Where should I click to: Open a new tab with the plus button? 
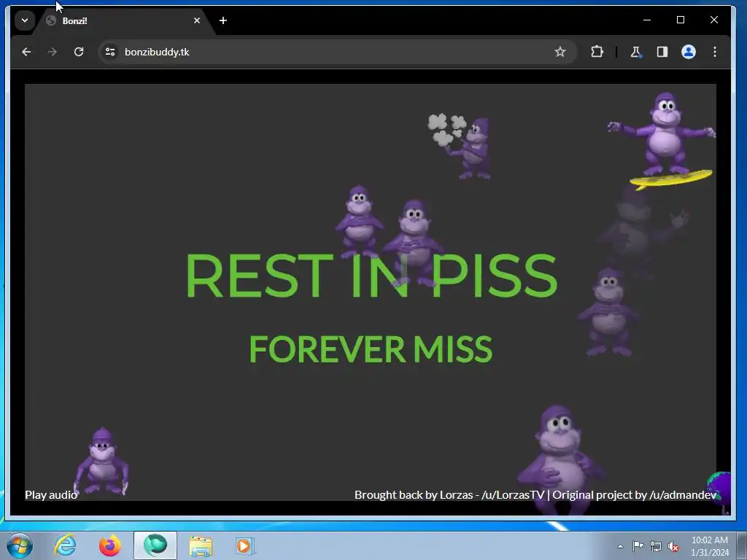(223, 20)
